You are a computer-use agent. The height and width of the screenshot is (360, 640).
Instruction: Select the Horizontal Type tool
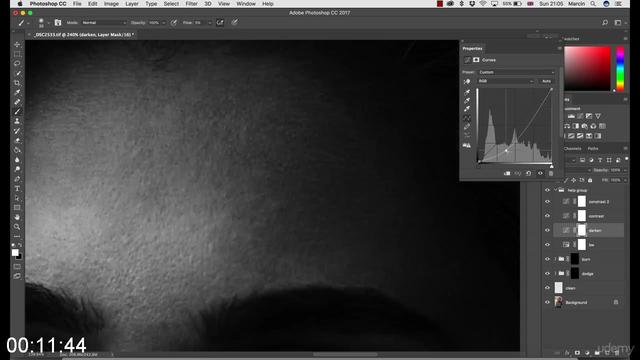(17, 189)
